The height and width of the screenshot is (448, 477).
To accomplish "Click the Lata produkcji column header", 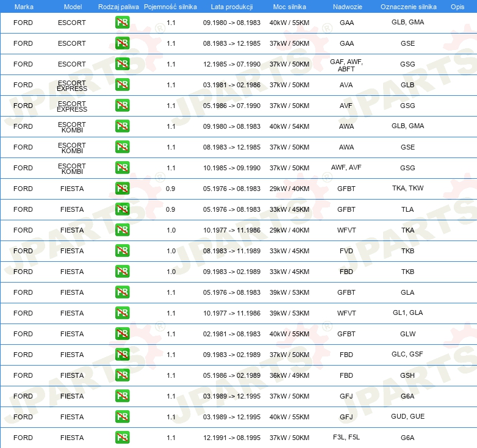I will 232,7.
